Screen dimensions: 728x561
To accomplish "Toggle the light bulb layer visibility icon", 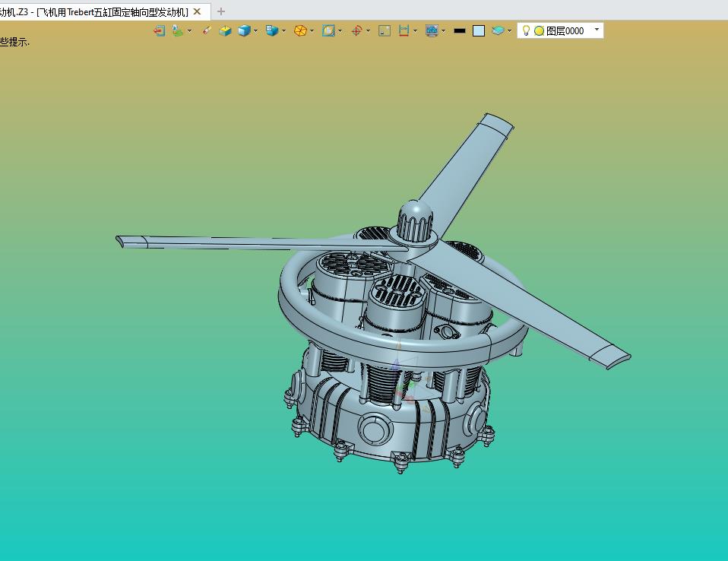I will tap(526, 30).
